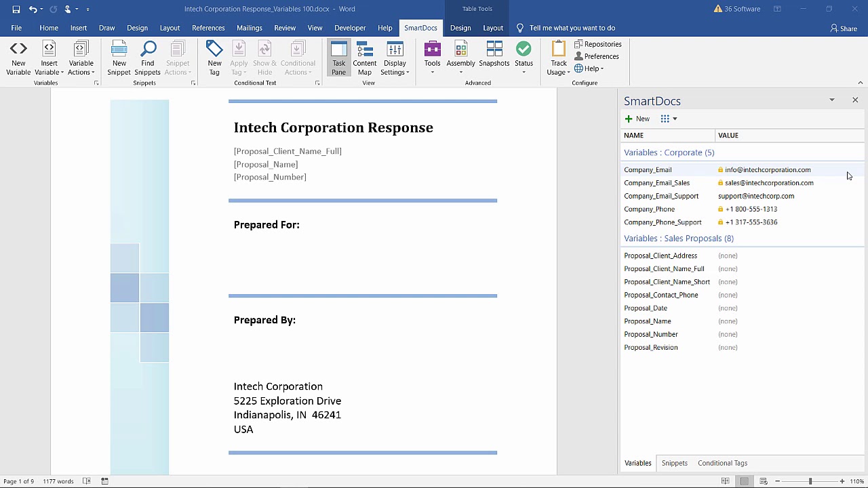Sort by the VALUE column header
The width and height of the screenshot is (868, 488).
click(x=790, y=135)
